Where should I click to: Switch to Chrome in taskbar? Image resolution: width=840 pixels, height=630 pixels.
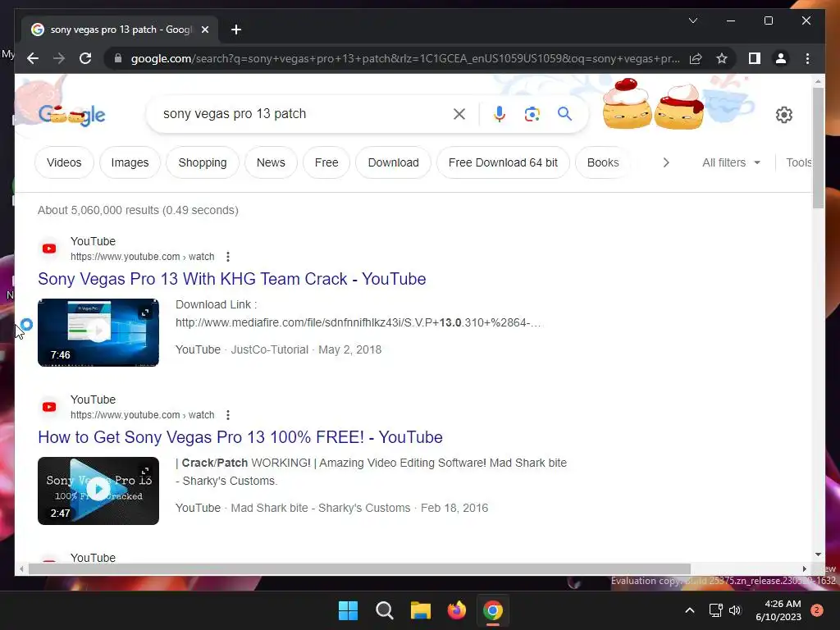[x=493, y=610]
